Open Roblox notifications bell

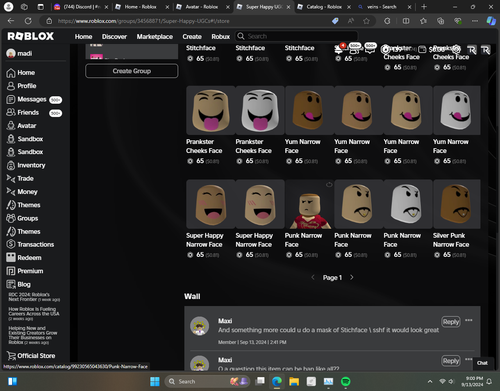(339, 50)
